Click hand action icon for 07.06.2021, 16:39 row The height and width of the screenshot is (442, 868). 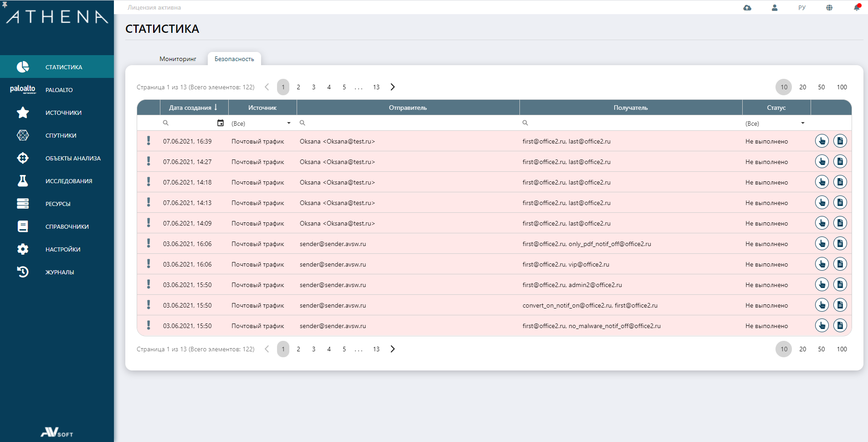tap(822, 141)
